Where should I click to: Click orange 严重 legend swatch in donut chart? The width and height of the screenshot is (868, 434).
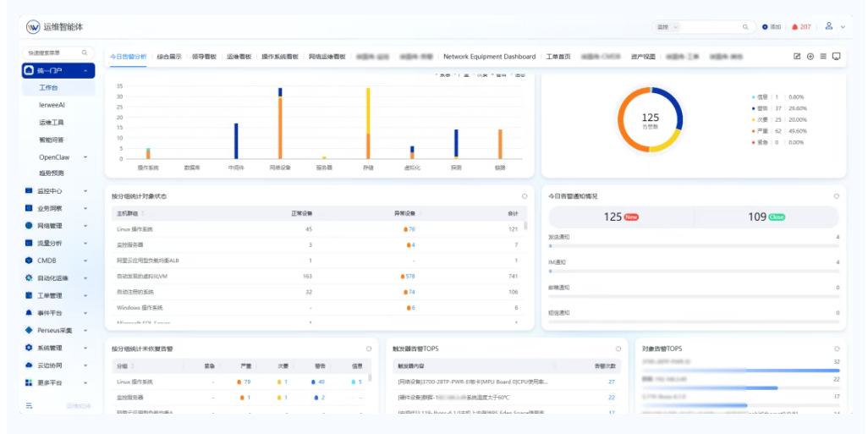(753, 131)
